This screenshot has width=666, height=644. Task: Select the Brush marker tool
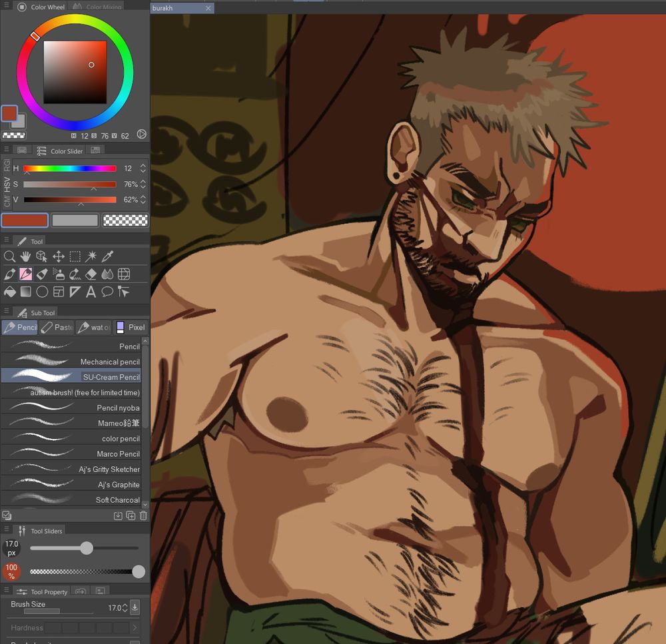[41, 274]
